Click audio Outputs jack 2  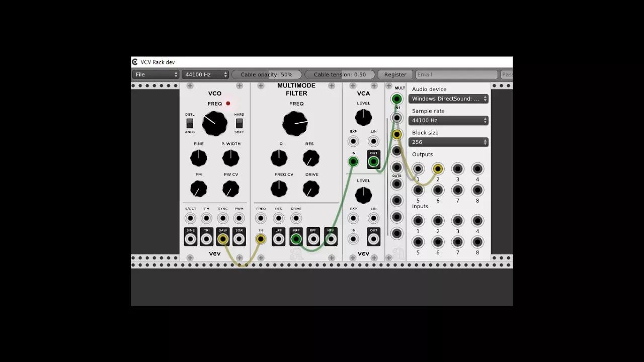click(x=438, y=169)
